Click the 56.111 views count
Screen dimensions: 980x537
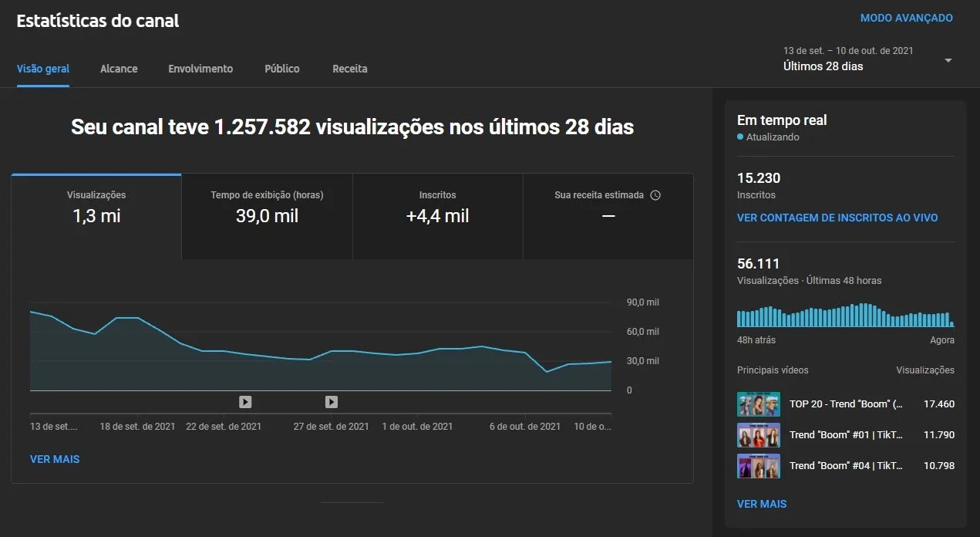[x=759, y=264]
